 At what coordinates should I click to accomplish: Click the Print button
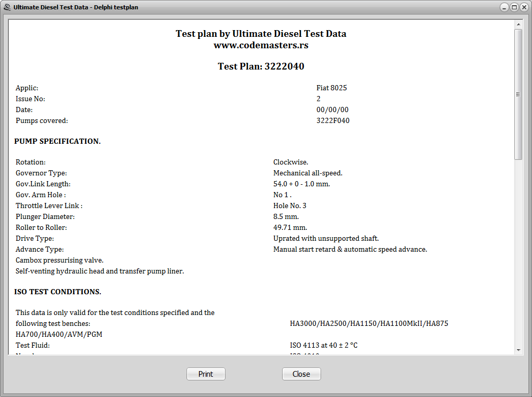pyautogui.click(x=206, y=374)
